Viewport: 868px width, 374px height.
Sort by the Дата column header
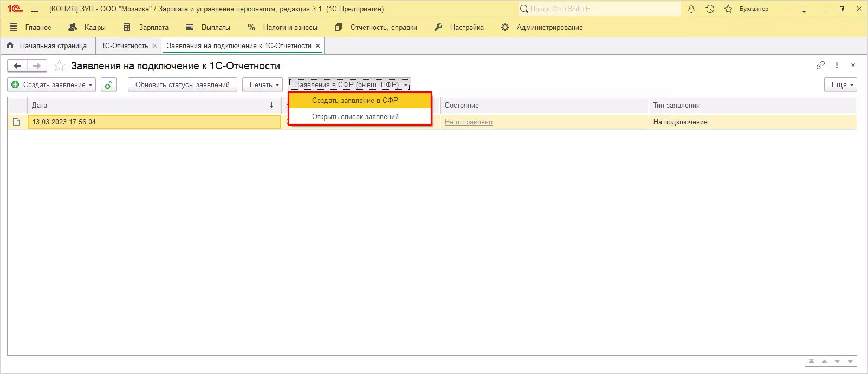[154, 105]
